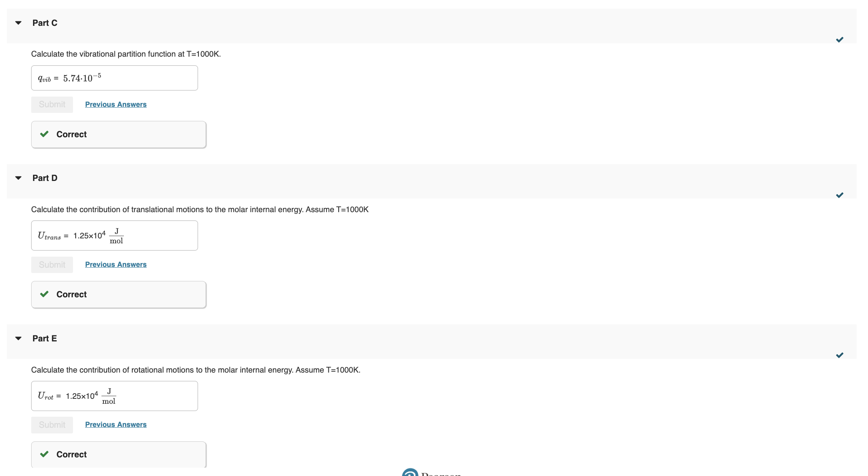The image size is (868, 476).
Task: Click Previous Answers link under Part C
Action: (x=115, y=104)
